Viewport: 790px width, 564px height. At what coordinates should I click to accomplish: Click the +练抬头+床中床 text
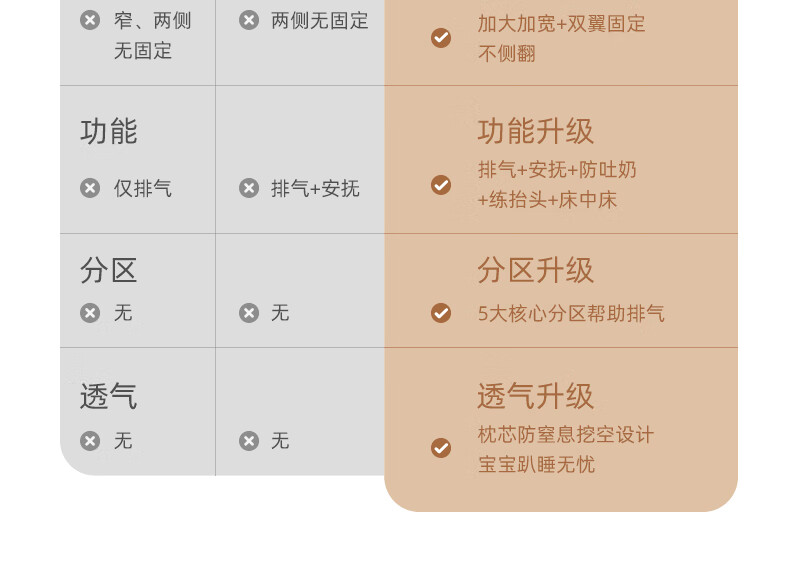click(x=547, y=200)
